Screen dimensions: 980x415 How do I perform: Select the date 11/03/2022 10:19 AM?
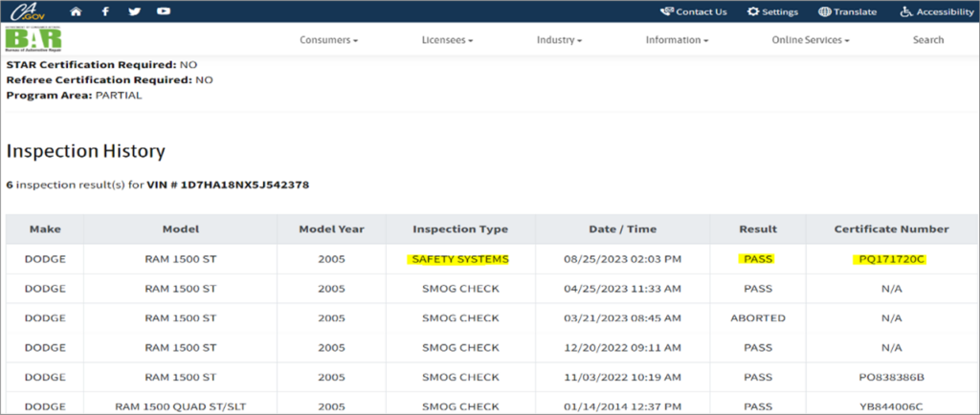[622, 377]
